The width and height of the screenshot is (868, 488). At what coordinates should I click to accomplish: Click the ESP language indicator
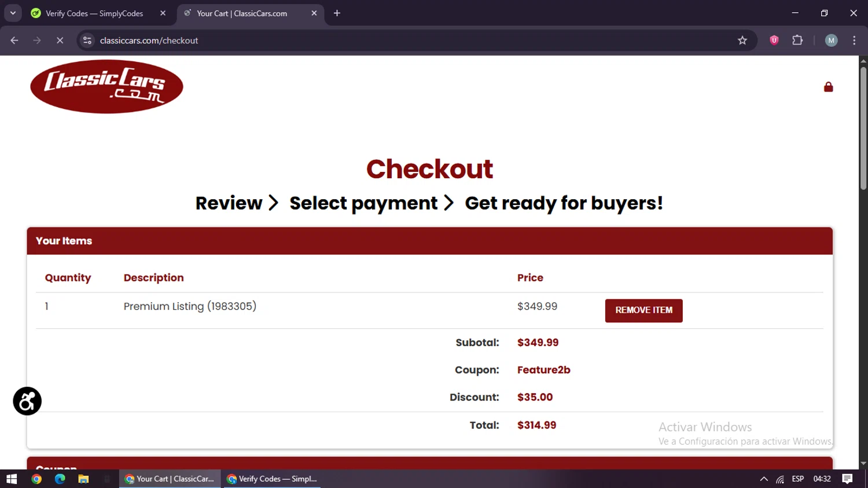798,479
